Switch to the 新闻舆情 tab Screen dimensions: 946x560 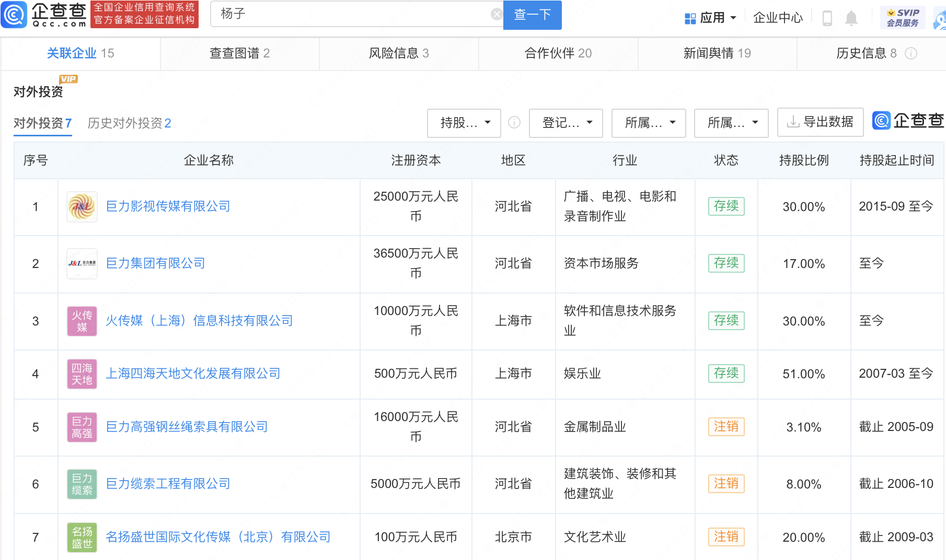pos(717,53)
